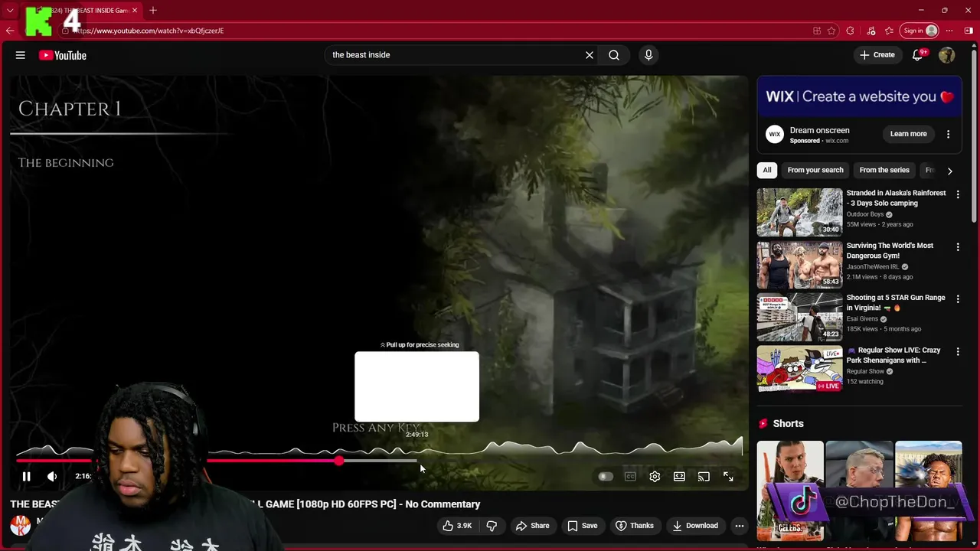The height and width of the screenshot is (551, 980).
Task: Open Stranded in Alaska's Rainforest thumbnail
Action: coord(799,213)
